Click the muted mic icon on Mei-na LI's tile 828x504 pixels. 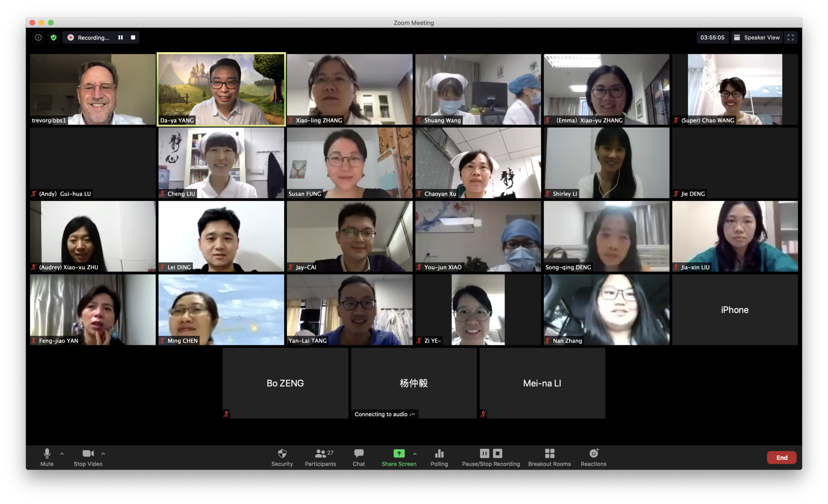[483, 414]
